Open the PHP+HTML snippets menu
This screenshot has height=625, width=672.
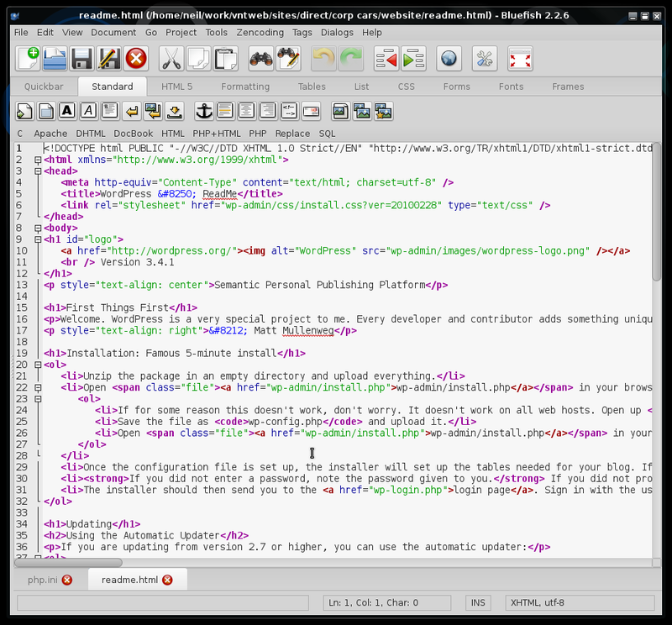pyautogui.click(x=217, y=134)
